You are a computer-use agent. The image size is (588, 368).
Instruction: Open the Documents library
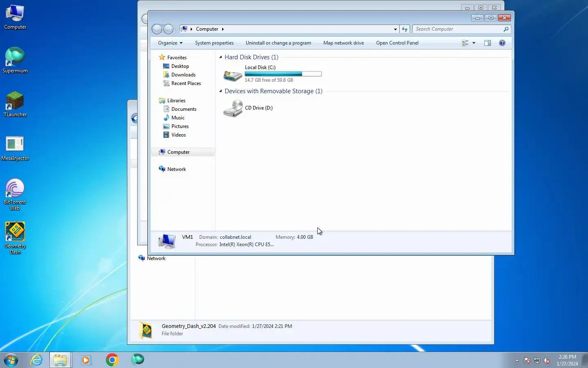tap(184, 109)
